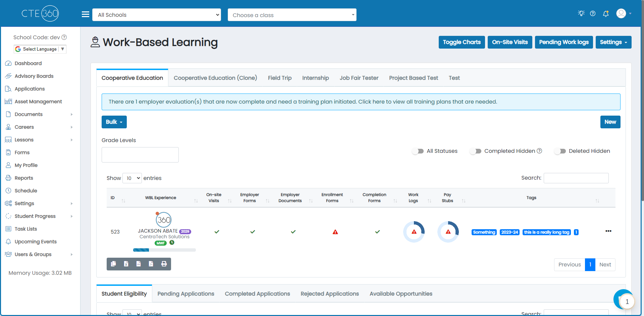Click the Employer Forms green checkmark

pos(253,232)
